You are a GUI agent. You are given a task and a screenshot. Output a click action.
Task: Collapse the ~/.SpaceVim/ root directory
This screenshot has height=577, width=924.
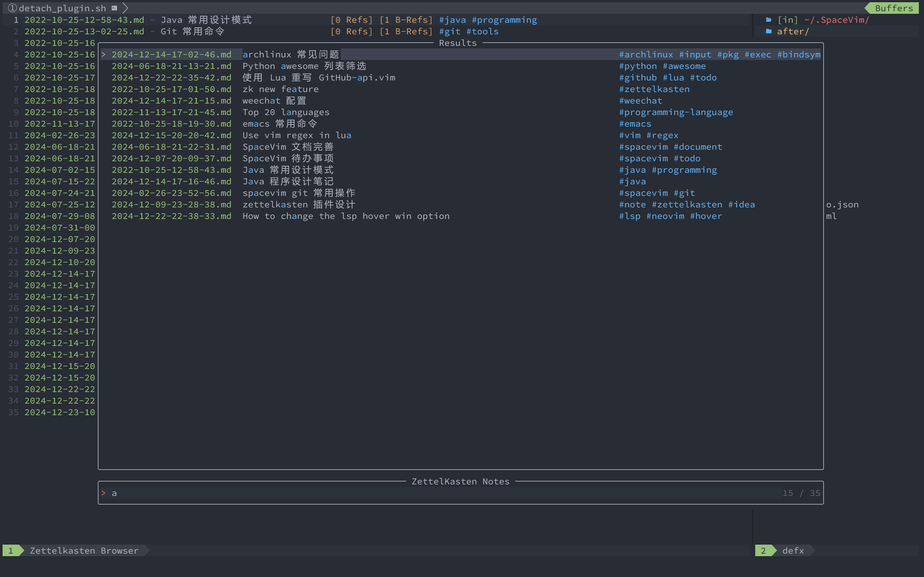pyautogui.click(x=836, y=20)
